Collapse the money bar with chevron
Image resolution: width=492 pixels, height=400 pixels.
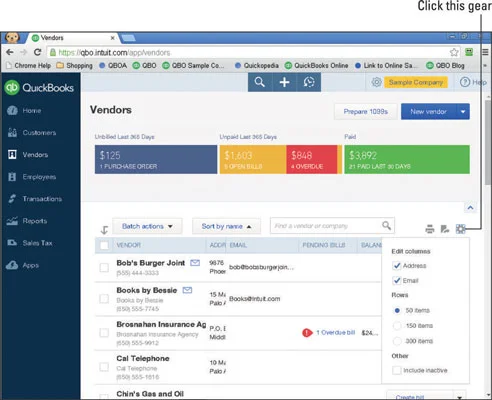470,208
